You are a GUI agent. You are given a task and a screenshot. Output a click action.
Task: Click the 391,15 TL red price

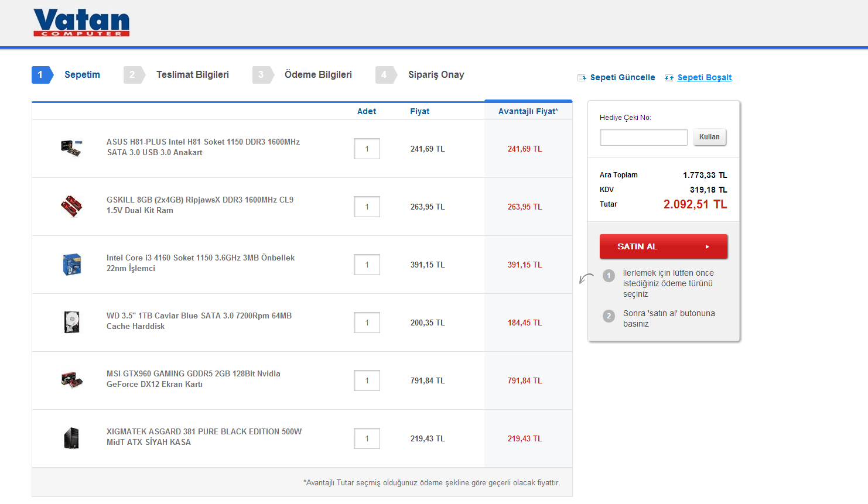click(x=525, y=265)
